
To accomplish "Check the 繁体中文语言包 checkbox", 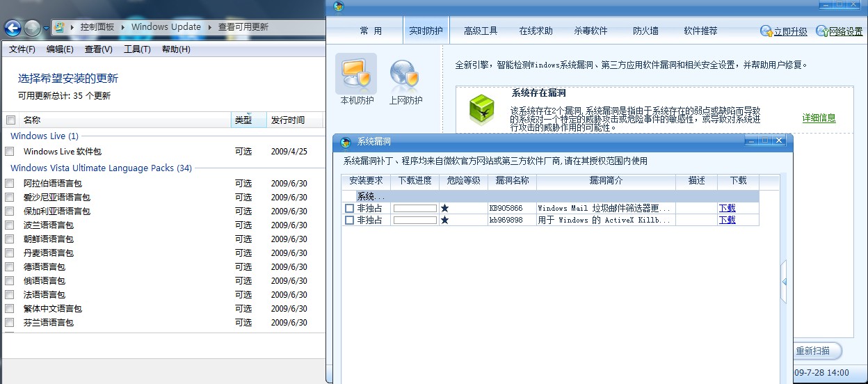I will point(10,308).
